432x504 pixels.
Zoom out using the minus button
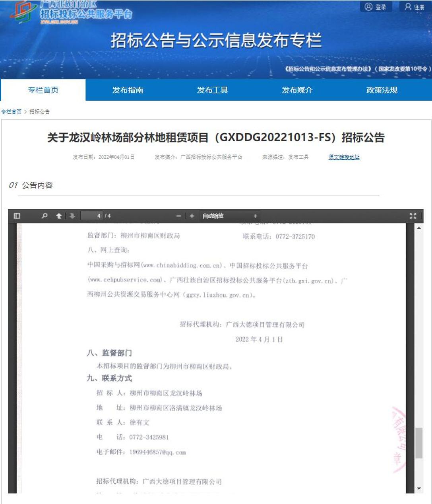coord(179,216)
